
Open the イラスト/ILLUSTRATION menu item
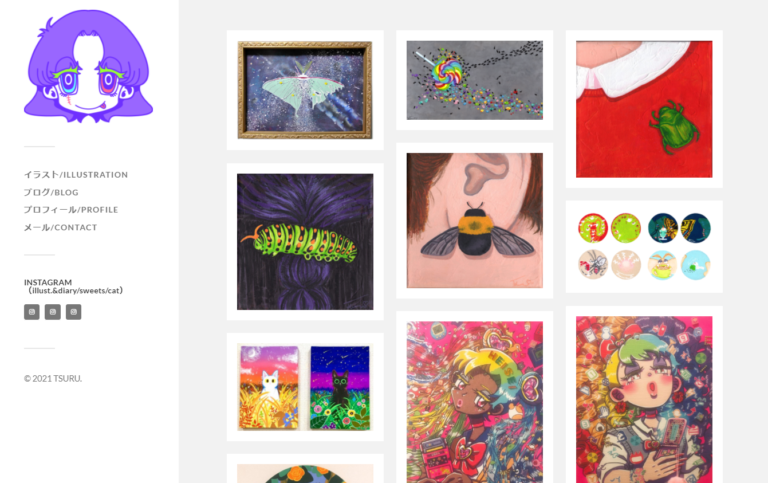tap(76, 174)
